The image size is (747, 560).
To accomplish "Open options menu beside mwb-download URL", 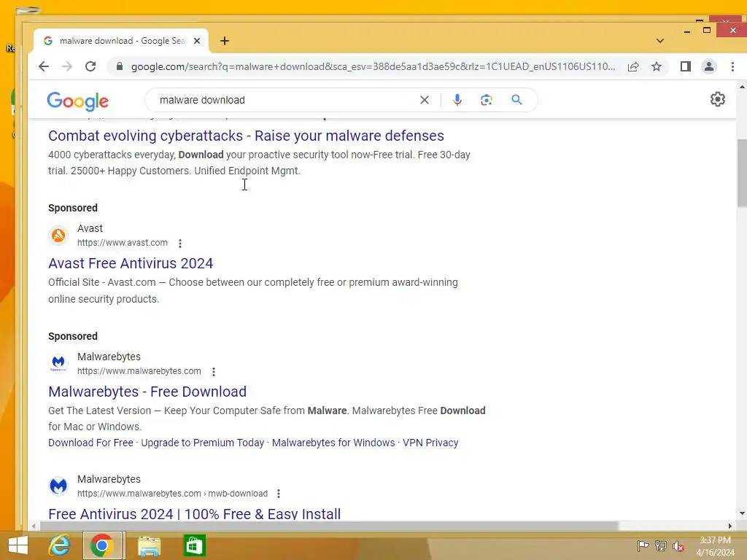I will [x=279, y=494].
